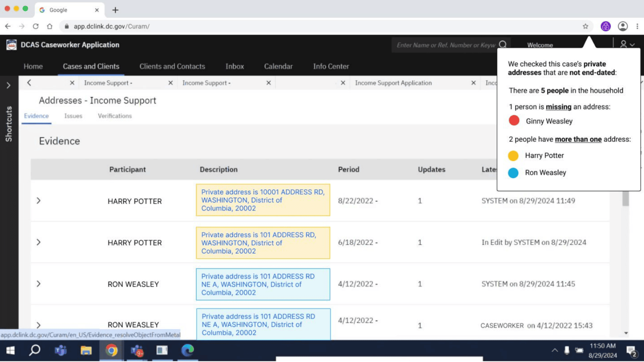Open the Inbox section
The height and width of the screenshot is (362, 644).
point(235,66)
